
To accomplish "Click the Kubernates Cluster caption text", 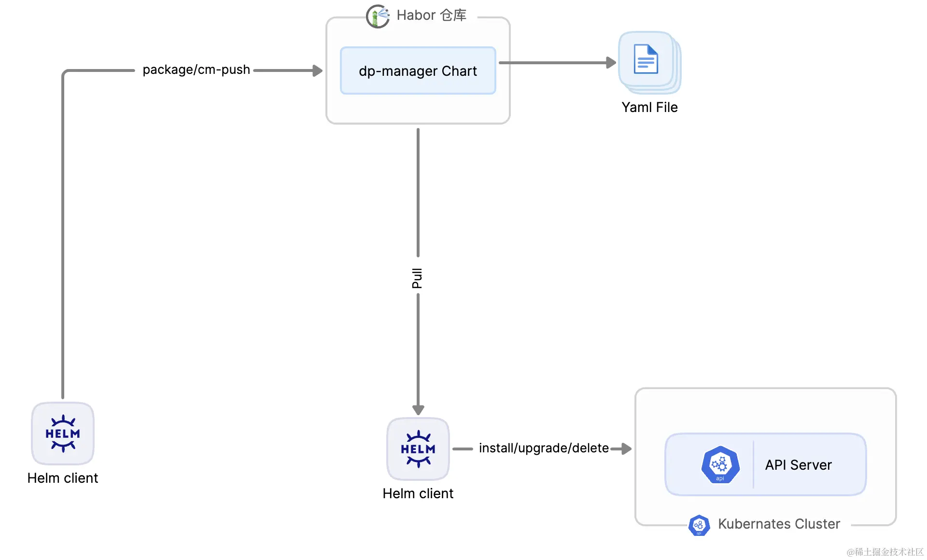I will (779, 524).
